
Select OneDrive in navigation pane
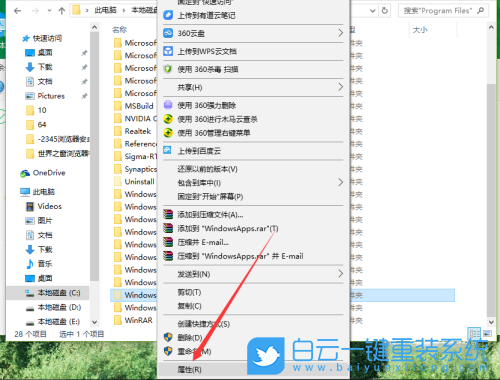[43, 173]
